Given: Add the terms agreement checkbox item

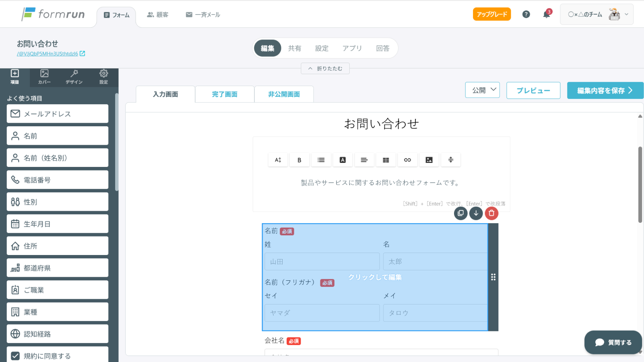Looking at the screenshot, I should click(x=58, y=356).
